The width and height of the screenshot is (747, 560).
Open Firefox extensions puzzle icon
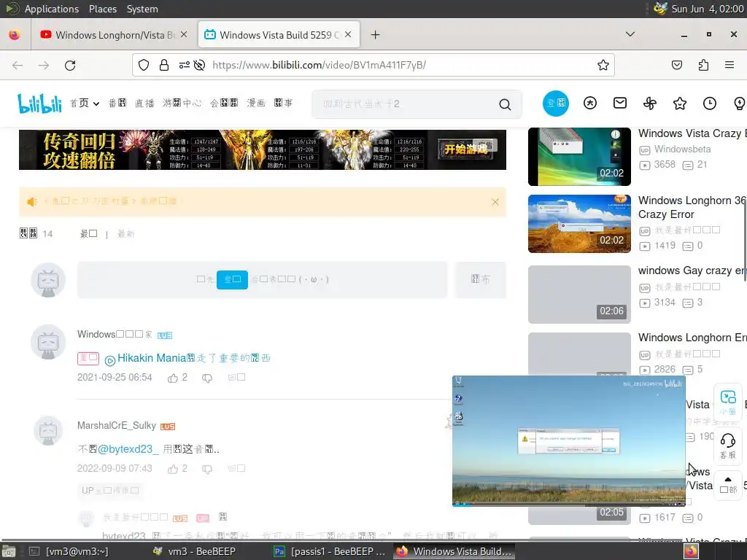pyautogui.click(x=704, y=65)
